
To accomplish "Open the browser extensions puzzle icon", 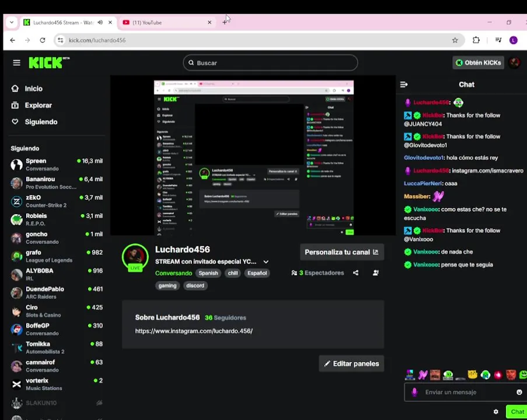I will click(x=476, y=40).
